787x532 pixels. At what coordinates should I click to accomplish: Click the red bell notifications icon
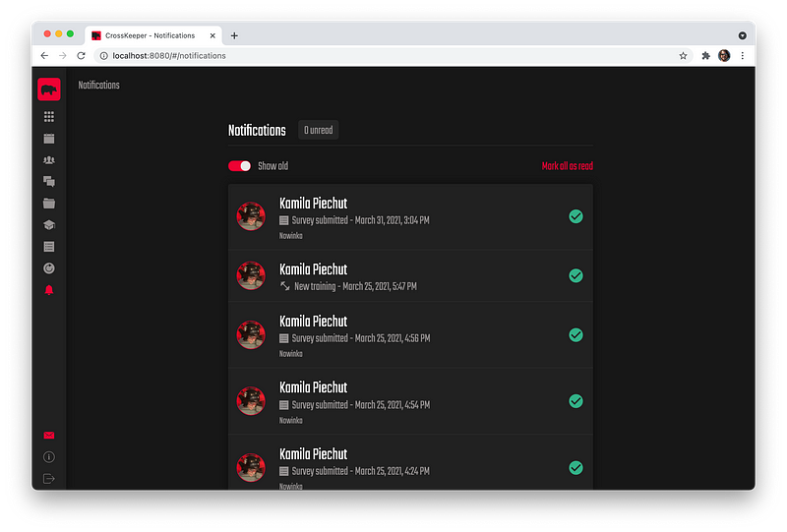coord(49,290)
